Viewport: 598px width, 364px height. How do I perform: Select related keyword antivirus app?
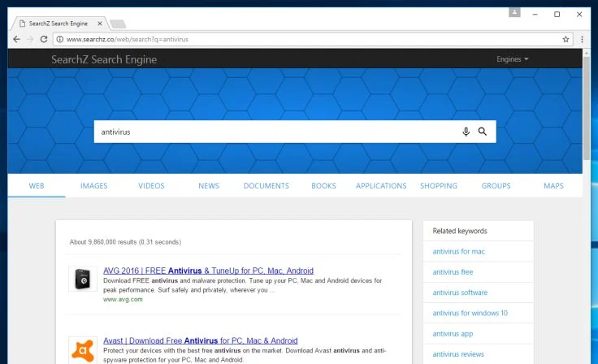pos(453,334)
